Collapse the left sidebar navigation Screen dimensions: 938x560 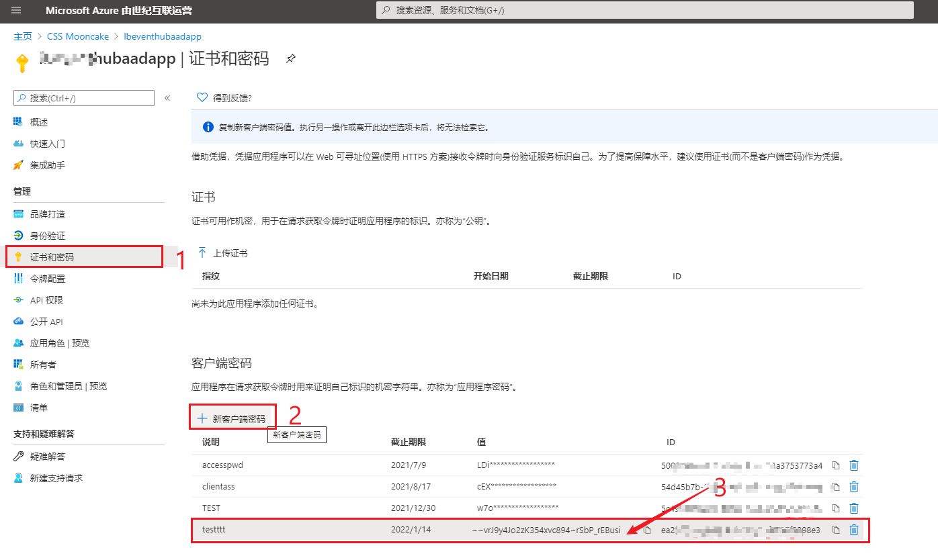pos(167,98)
